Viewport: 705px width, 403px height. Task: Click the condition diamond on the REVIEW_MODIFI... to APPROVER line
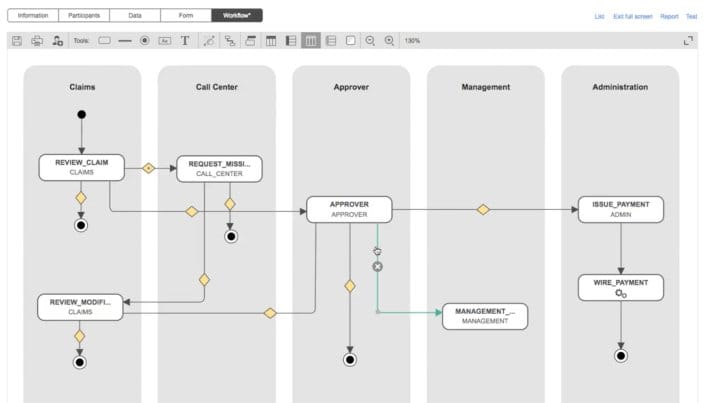tap(270, 313)
